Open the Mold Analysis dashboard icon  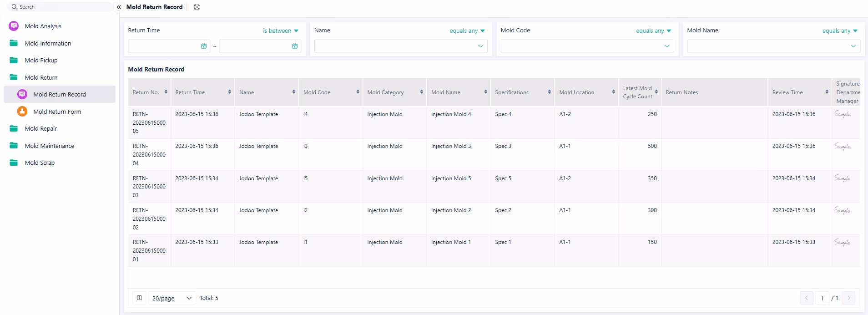(14, 26)
